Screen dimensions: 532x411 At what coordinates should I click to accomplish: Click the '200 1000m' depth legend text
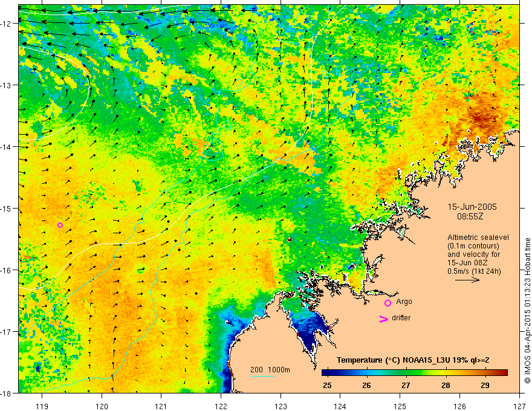pyautogui.click(x=270, y=370)
